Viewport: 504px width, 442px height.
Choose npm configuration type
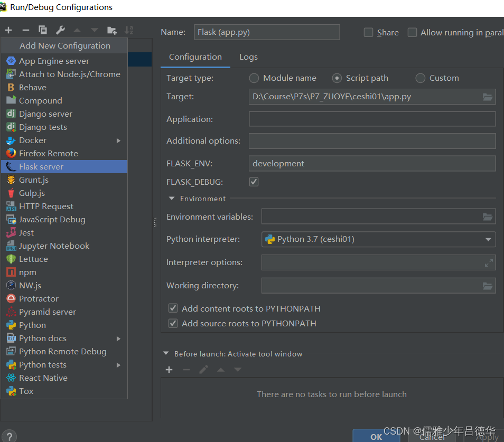[x=64, y=272]
